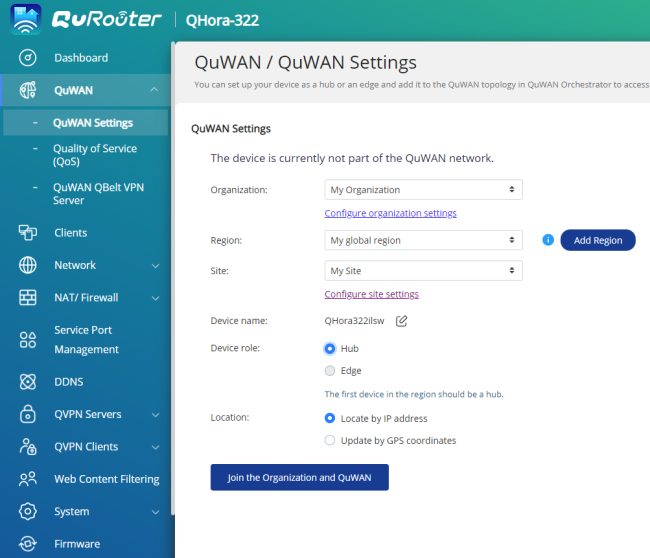Go to Clients page
The image size is (650, 558).
click(x=70, y=233)
